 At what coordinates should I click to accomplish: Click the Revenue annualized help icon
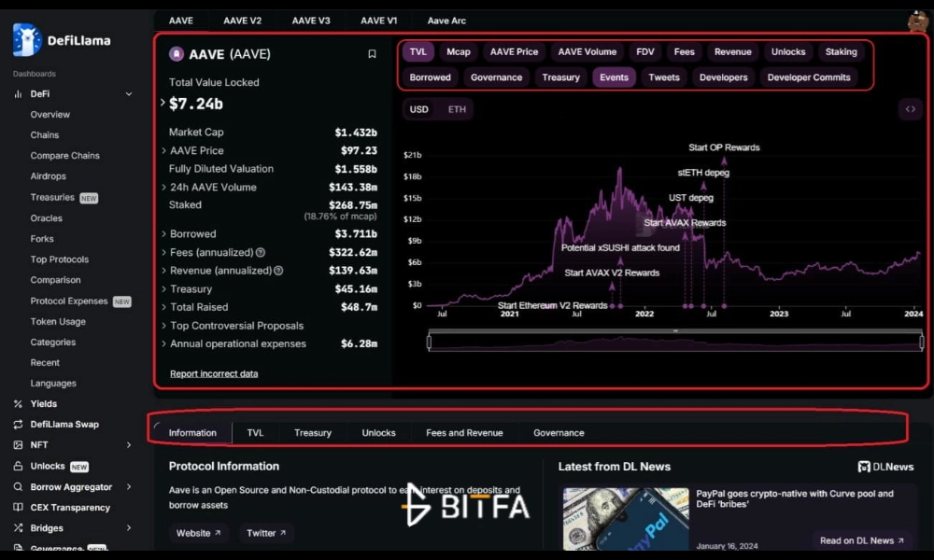coord(278,271)
